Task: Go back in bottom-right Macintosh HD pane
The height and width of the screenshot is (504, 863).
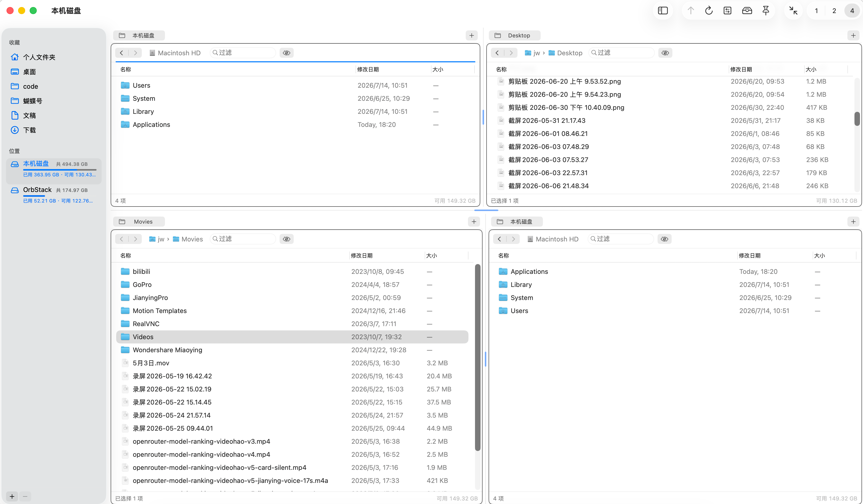Action: point(500,239)
